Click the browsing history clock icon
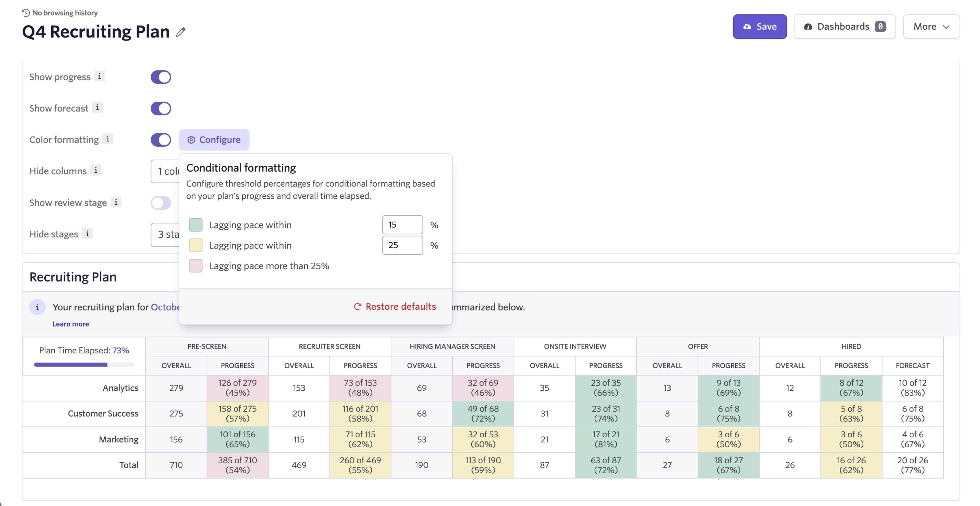This screenshot has width=980, height=506. (x=26, y=13)
